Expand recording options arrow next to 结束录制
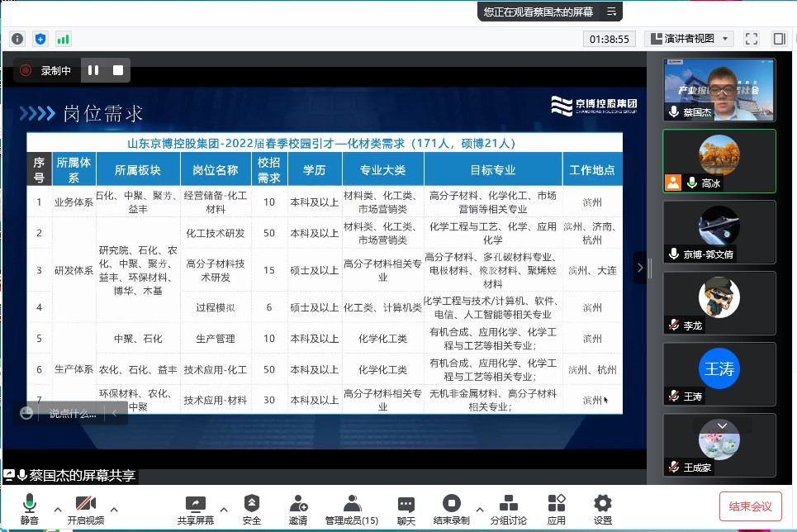Image resolution: width=797 pixels, height=532 pixels. click(x=479, y=509)
